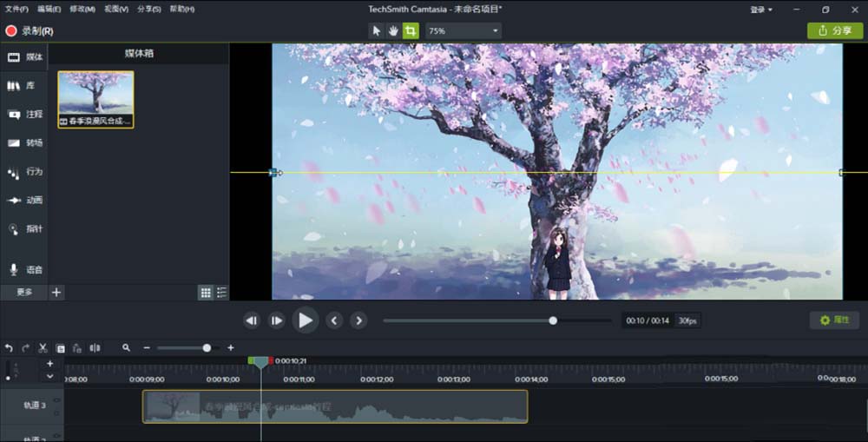Image resolution: width=868 pixels, height=442 pixels.
Task: Open the 分享(S) menu
Action: tap(149, 9)
